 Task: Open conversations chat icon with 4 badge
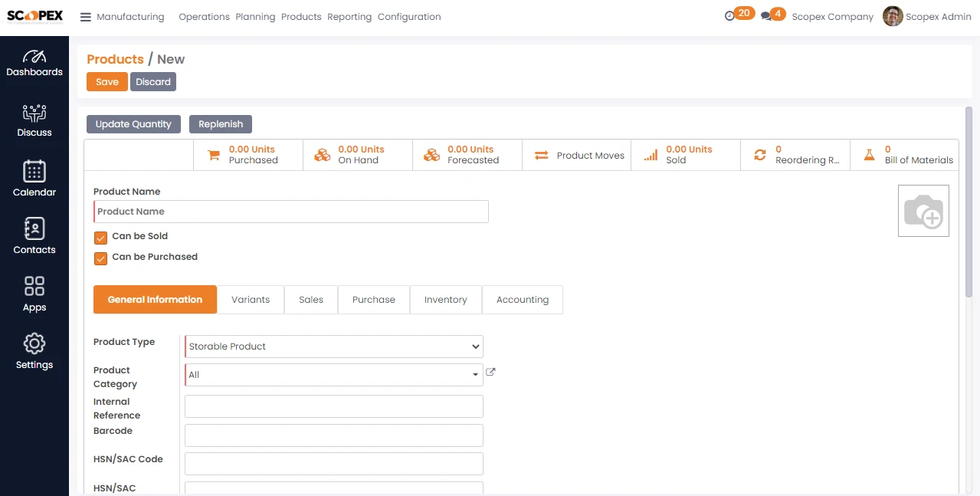pos(765,16)
